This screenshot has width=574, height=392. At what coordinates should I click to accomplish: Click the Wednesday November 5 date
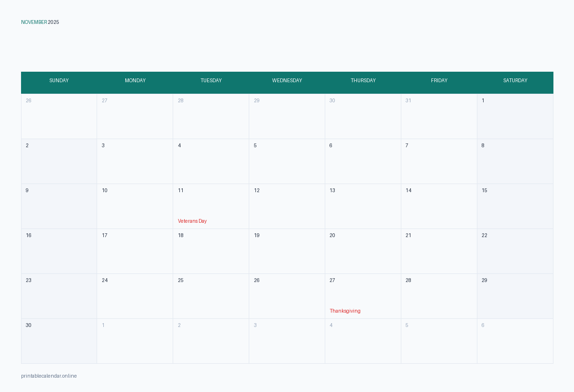pyautogui.click(x=255, y=146)
